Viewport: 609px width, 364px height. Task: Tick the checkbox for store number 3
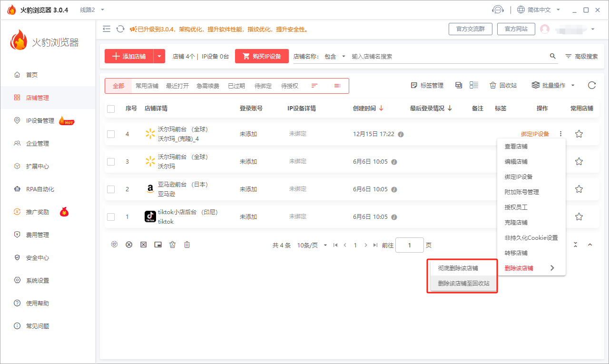[x=111, y=162]
